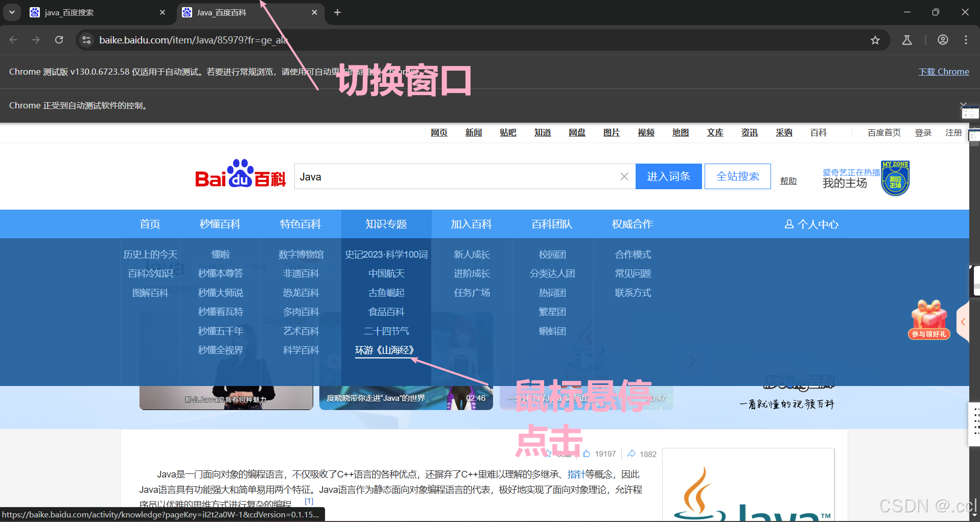This screenshot has width=980, height=522.
Task: Open site information icon in address bar
Action: [x=86, y=40]
